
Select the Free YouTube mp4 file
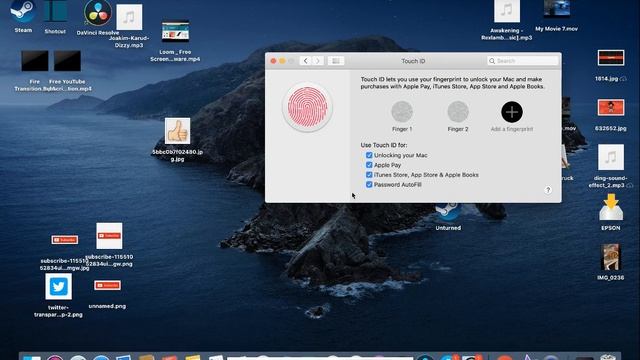click(67, 61)
